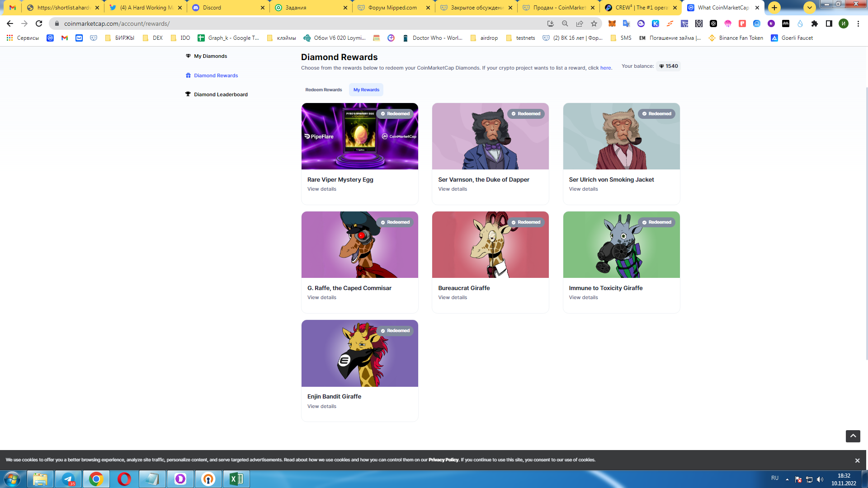Screen dimensions: 868x488
Task: Switch to the Redeem Rewards tab
Action: point(324,90)
